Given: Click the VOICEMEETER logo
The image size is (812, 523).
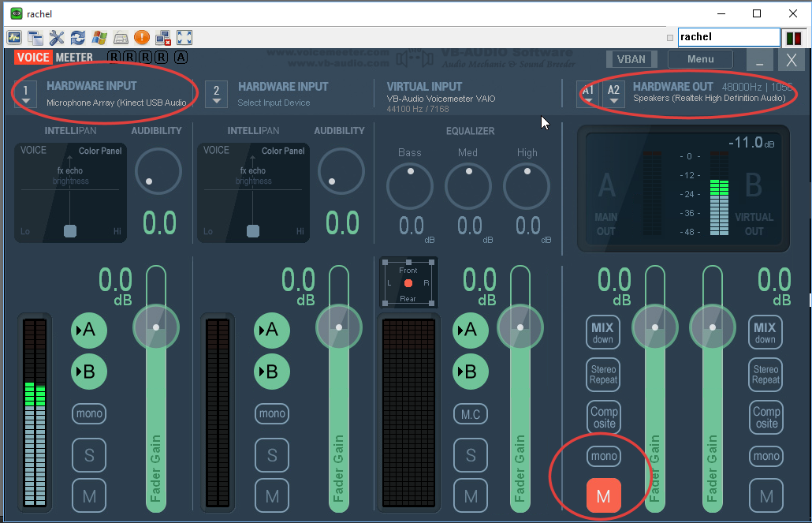Looking at the screenshot, I should point(54,58).
